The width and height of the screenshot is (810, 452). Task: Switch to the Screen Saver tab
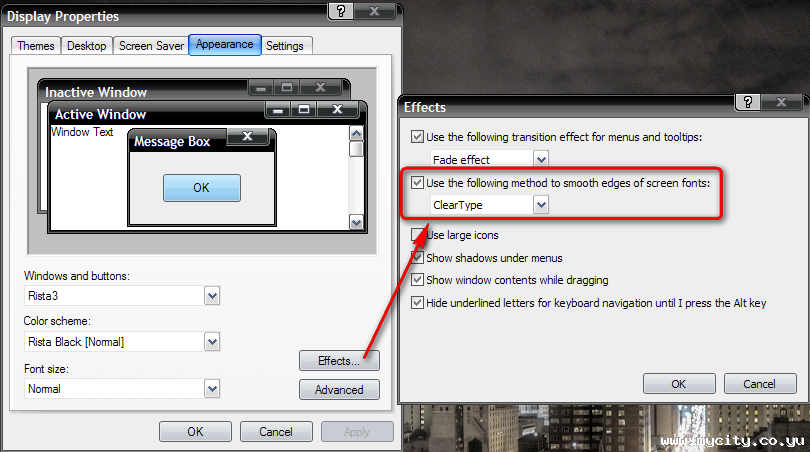151,45
